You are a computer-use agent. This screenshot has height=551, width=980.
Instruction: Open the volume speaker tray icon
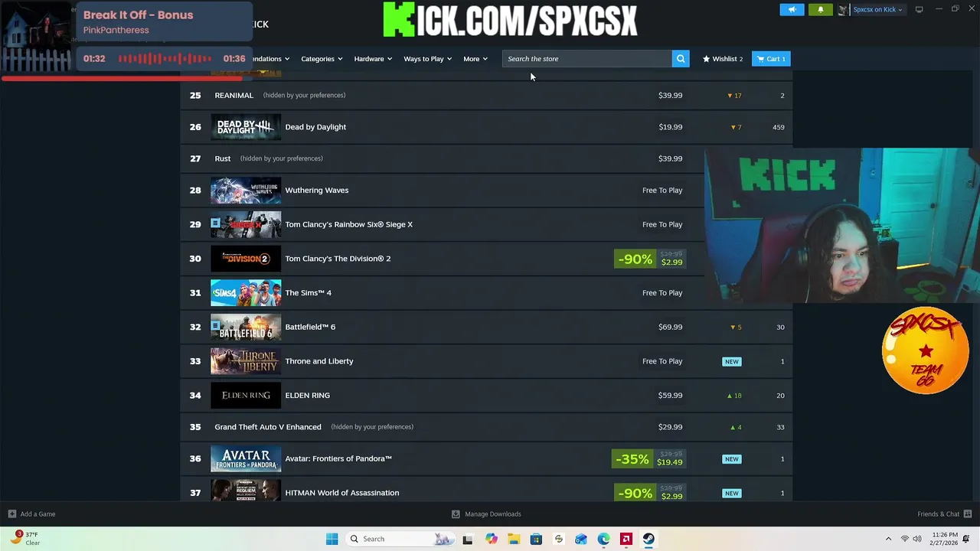(x=917, y=539)
